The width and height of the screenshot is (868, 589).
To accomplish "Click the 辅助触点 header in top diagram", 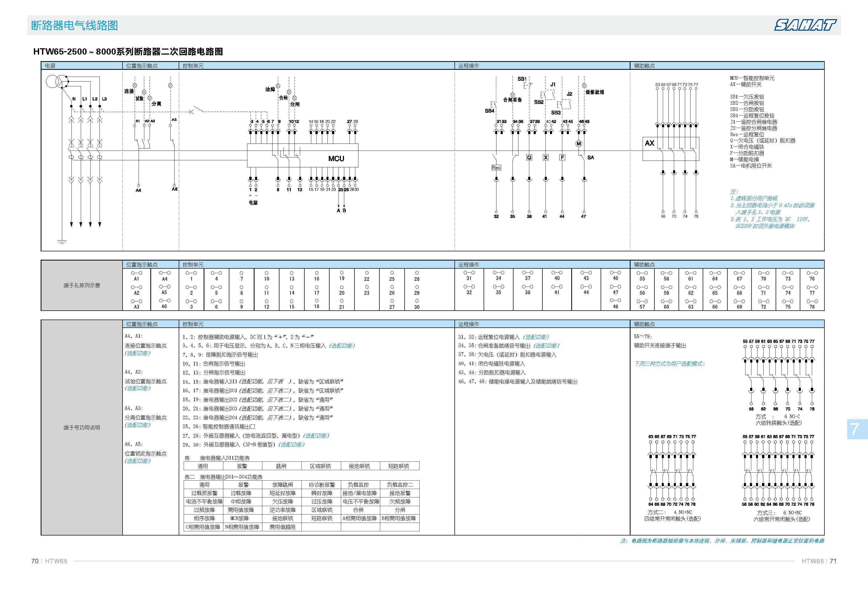I will (644, 66).
